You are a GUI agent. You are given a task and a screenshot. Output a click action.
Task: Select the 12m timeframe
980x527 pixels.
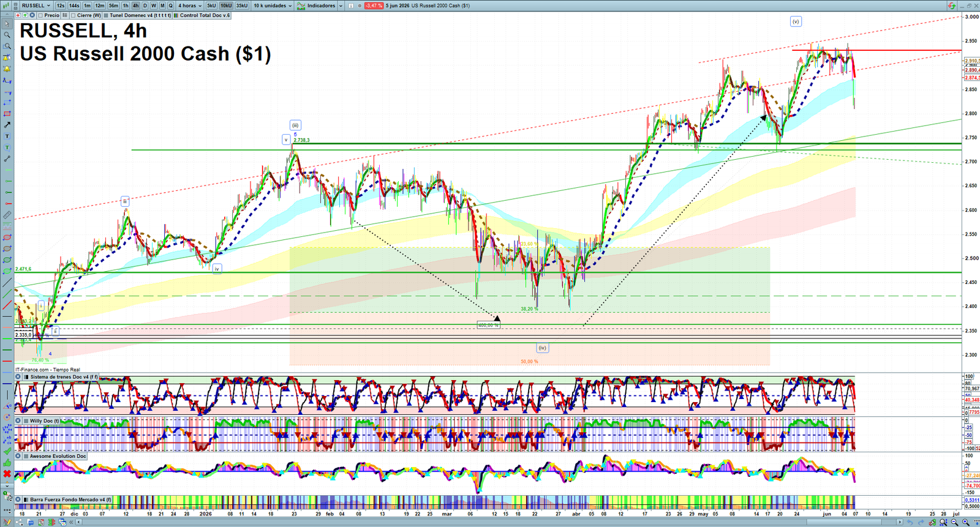[x=100, y=6]
